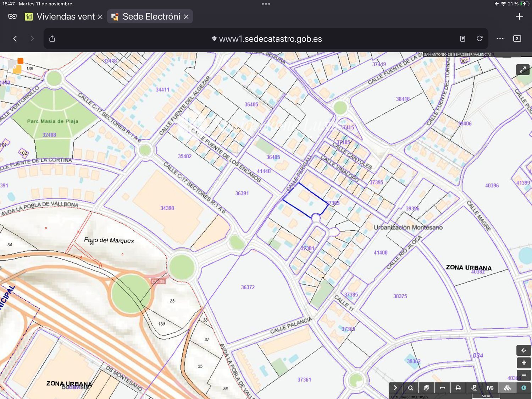Image resolution: width=532 pixels, height=399 pixels.
Task: Toggle browser reader mode
Action: coord(462,39)
